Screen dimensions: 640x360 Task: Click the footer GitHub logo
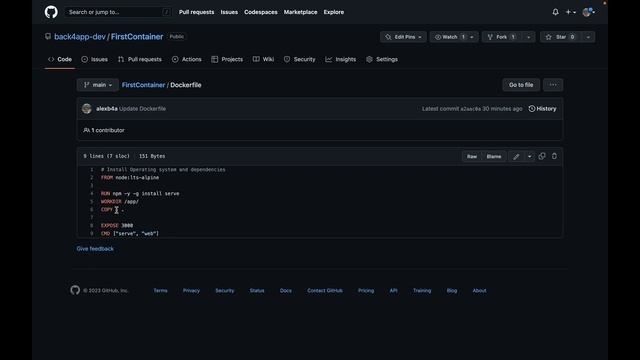(x=75, y=290)
